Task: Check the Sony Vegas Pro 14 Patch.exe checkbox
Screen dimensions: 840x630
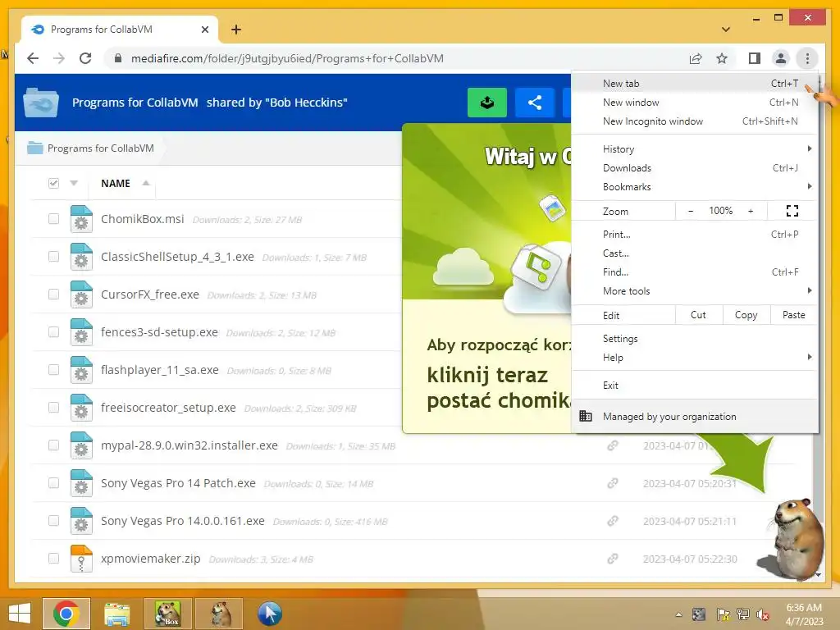Action: click(53, 483)
